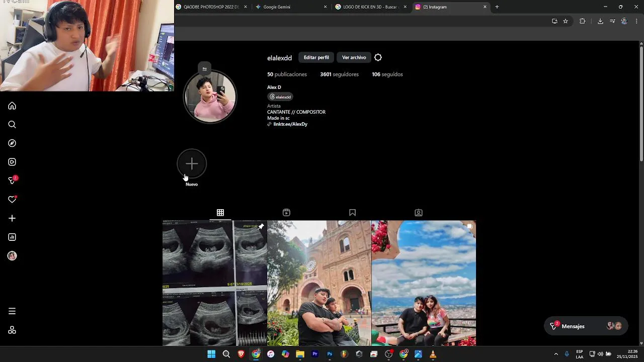Open the profile picture story
Screen dimensions: 644x362
[210, 97]
